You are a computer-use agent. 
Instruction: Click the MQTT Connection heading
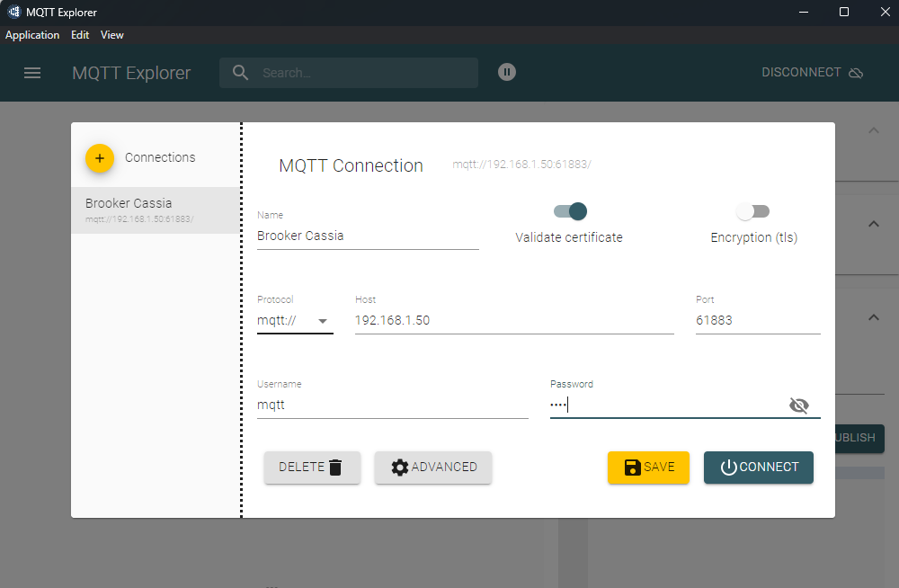coord(351,165)
